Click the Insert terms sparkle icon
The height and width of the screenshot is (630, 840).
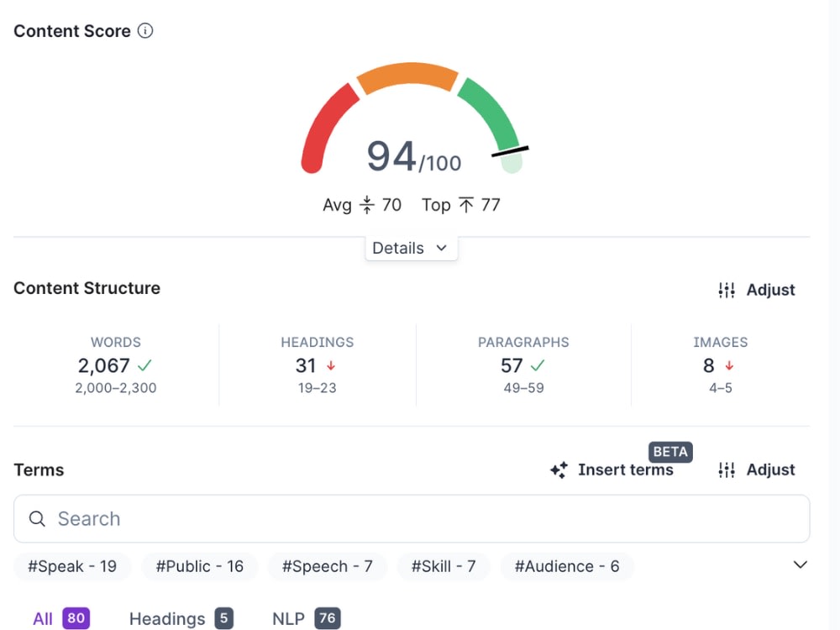click(x=559, y=470)
